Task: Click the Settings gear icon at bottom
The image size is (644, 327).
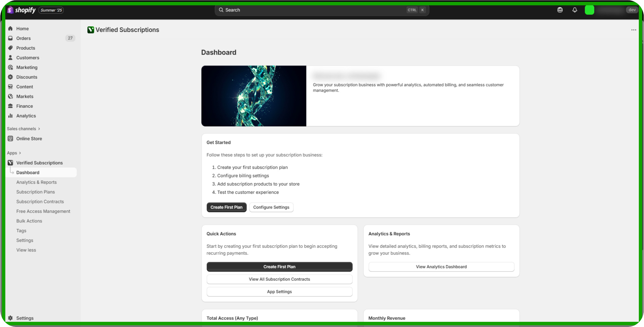Action: [10, 318]
